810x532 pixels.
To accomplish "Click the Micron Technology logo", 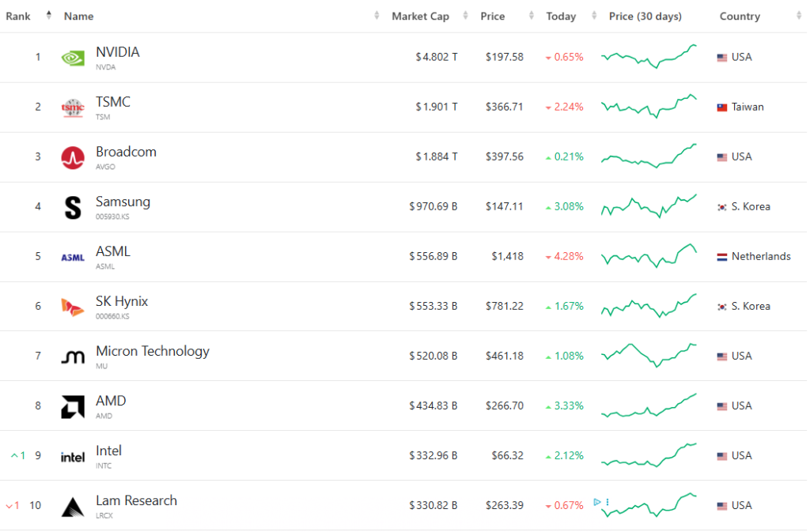I will click(73, 357).
